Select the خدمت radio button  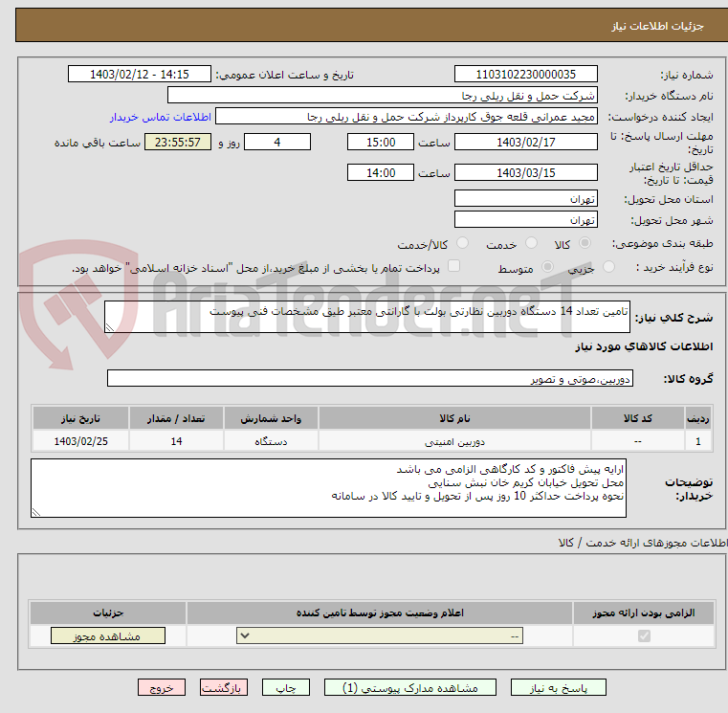531,243
